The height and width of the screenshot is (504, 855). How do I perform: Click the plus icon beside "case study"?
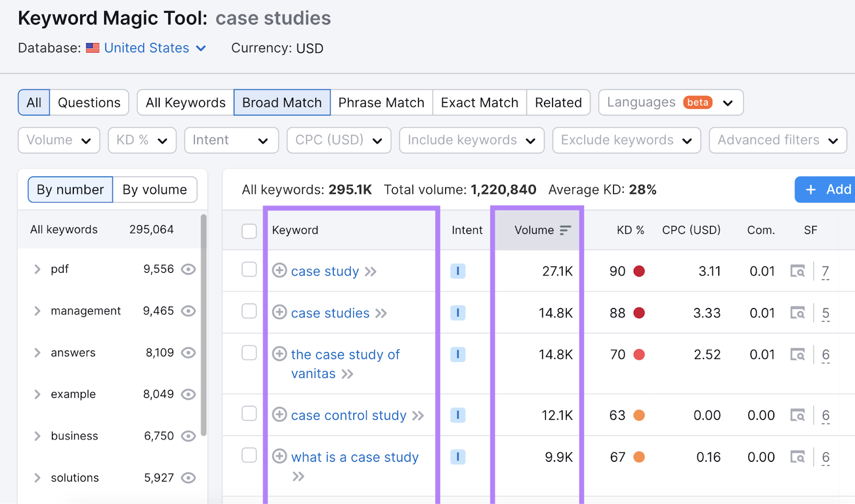(279, 271)
